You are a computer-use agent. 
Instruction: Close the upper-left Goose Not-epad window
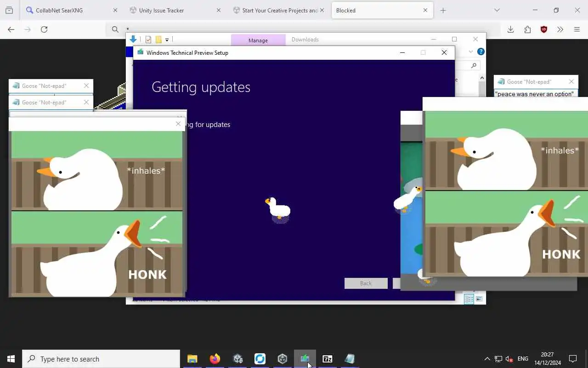pos(86,86)
